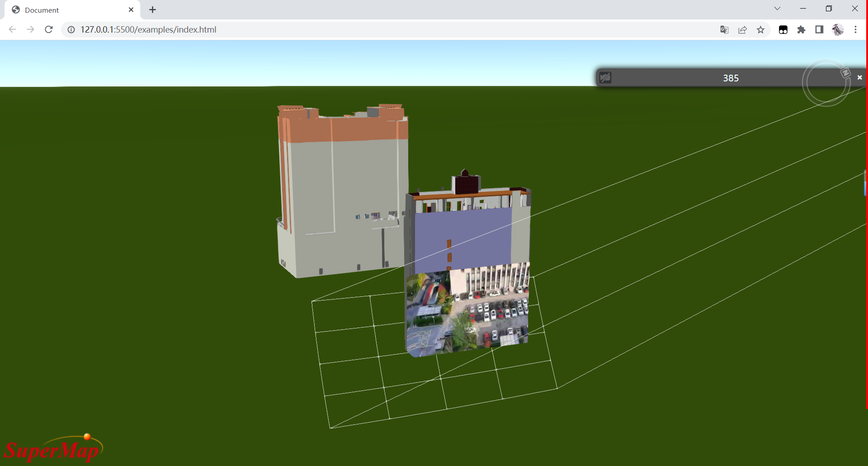The image size is (868, 466).
Task: Click the SuperMap logo
Action: (x=53, y=448)
